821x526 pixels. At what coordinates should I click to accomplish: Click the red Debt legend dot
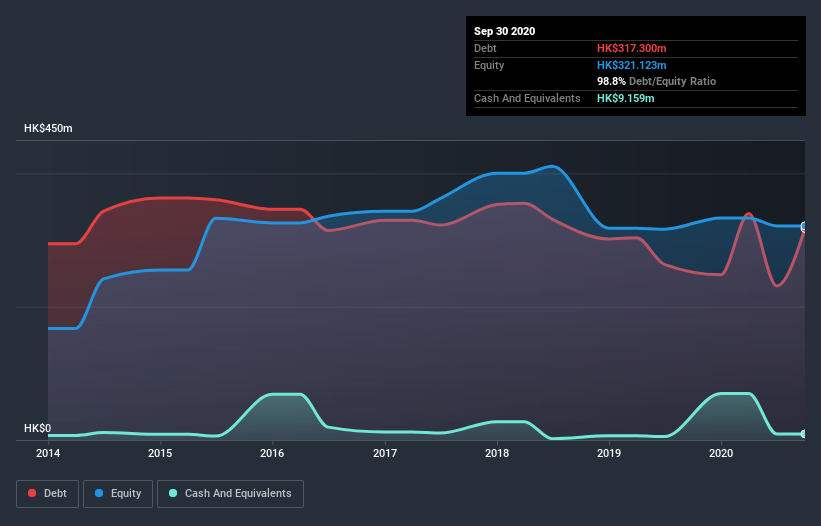32,493
